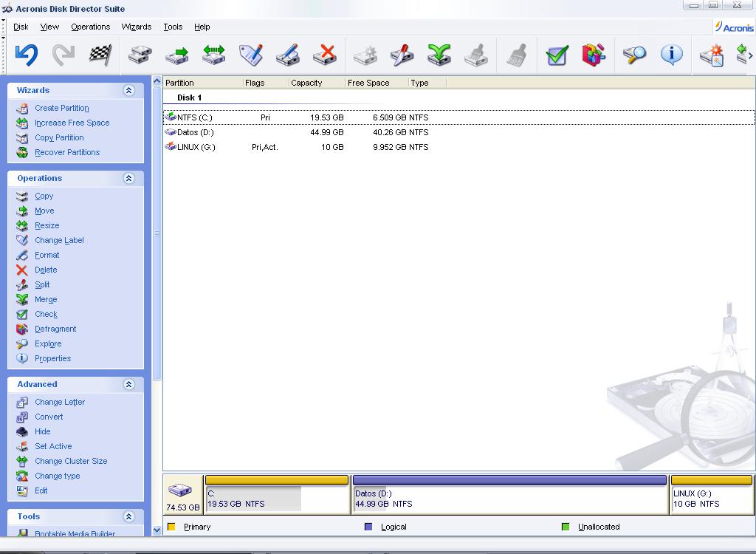Start the Create Partition wizard from the sidebar
Image resolution: width=756 pixels, height=554 pixels.
pos(62,108)
